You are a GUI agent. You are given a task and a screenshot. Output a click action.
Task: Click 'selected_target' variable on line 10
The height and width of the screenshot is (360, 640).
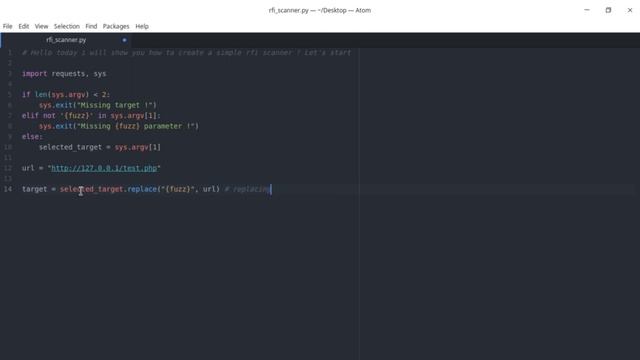coord(70,147)
